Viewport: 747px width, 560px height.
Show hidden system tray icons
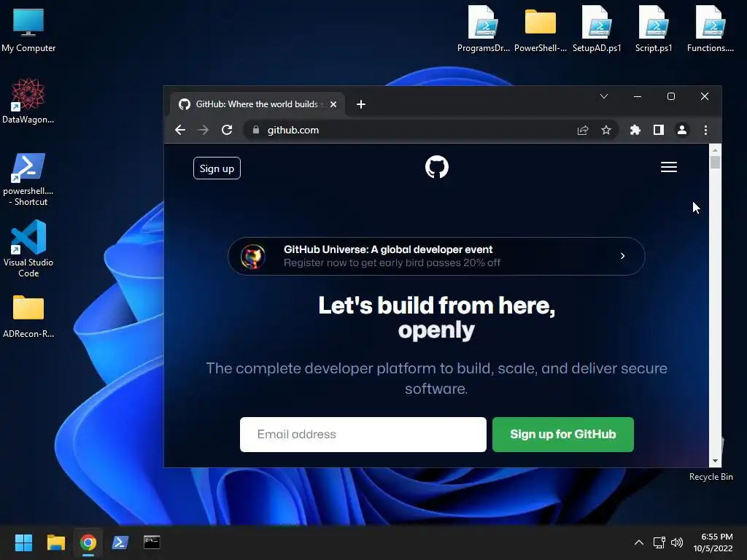pos(639,542)
